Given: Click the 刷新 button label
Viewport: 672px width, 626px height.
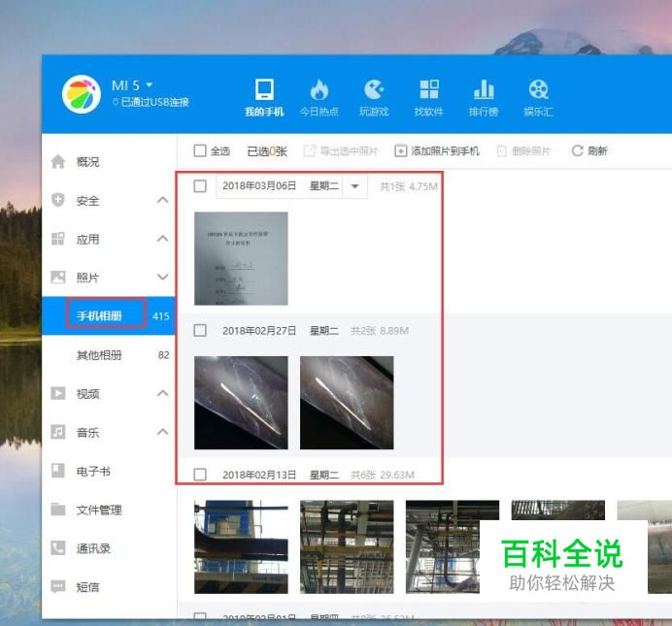Looking at the screenshot, I should (597, 150).
